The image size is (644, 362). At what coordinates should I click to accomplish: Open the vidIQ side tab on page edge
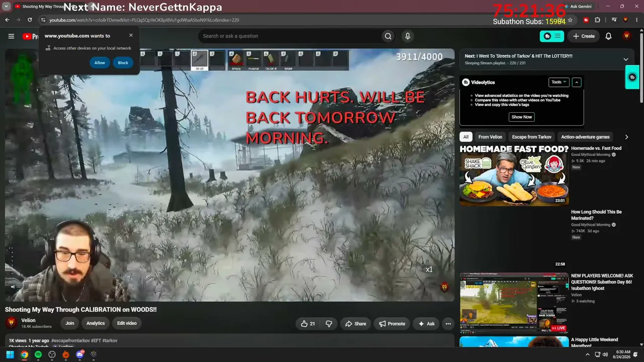pyautogui.click(x=632, y=77)
